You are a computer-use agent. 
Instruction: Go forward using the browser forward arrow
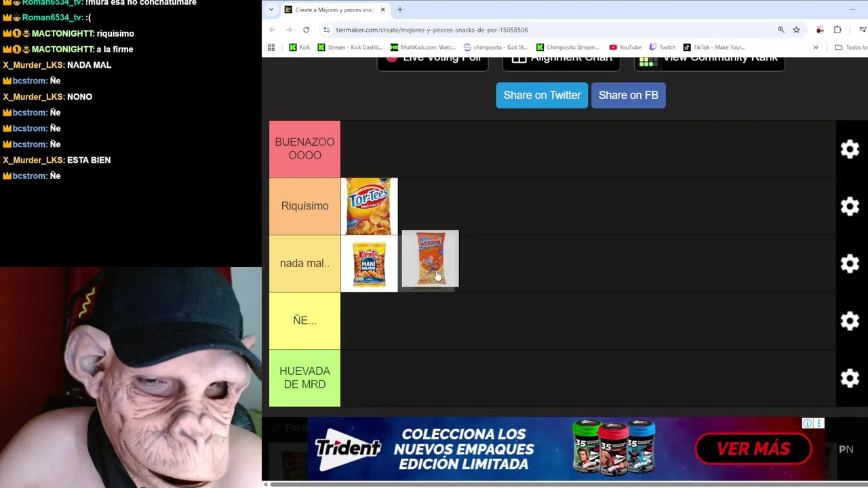[290, 30]
